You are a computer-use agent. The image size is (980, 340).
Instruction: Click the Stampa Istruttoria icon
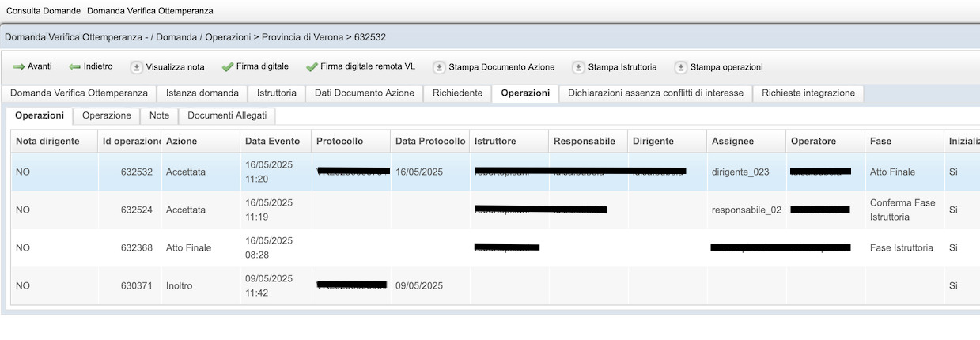coord(578,67)
